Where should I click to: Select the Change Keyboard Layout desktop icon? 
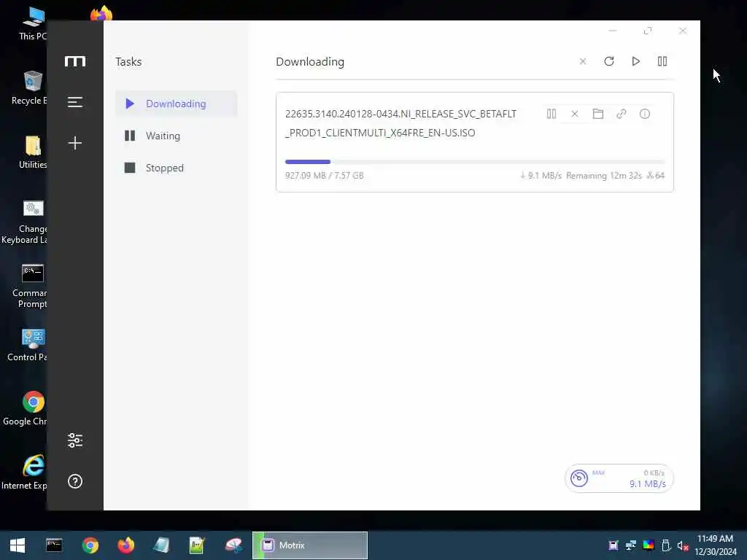pos(32,222)
